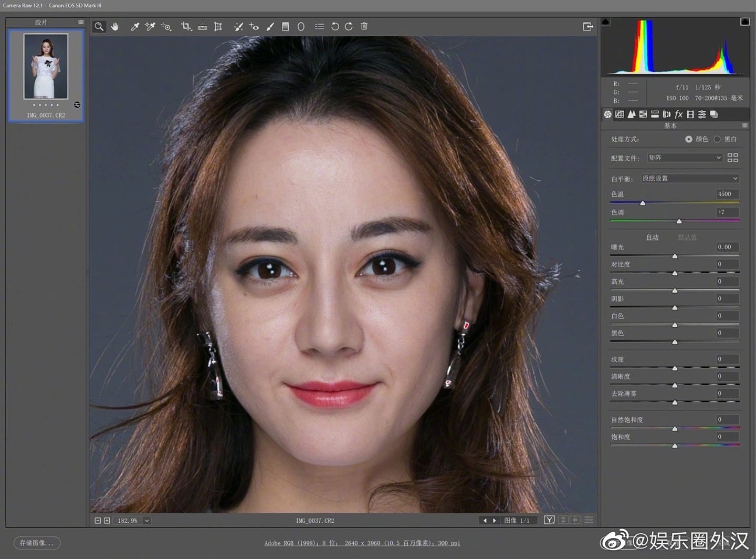Rotate the image counterclockwise
The image size is (756, 559).
coord(335,26)
